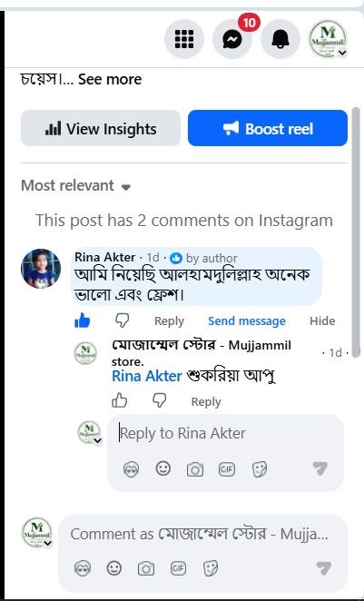Click the comments panel vertical scrollbar
Image resolution: width=364 pixels, height=601 pixels.
356,232
